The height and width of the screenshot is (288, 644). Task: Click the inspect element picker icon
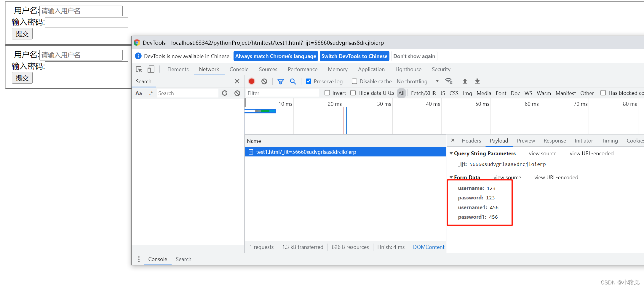(x=139, y=69)
